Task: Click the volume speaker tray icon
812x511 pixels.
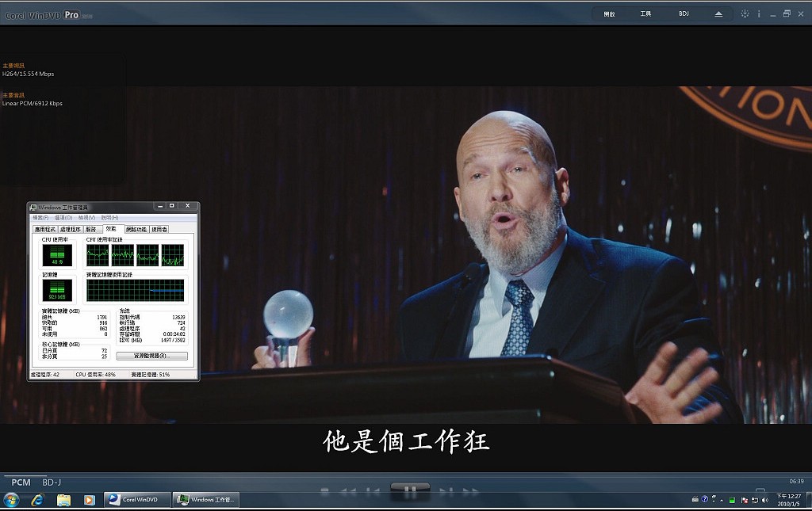Action: tap(765, 500)
